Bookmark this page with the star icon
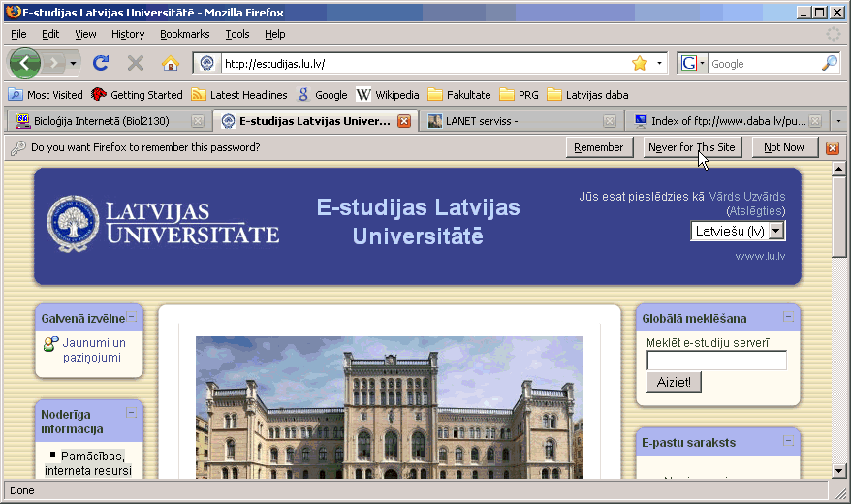851x504 pixels. coord(640,63)
